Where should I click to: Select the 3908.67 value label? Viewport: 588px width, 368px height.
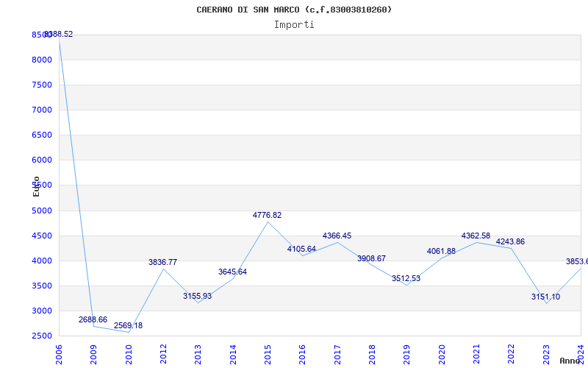point(371,259)
